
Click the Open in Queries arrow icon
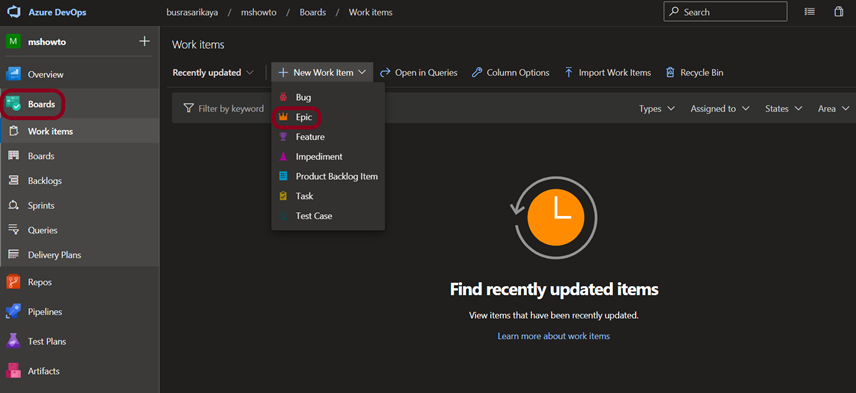point(385,73)
